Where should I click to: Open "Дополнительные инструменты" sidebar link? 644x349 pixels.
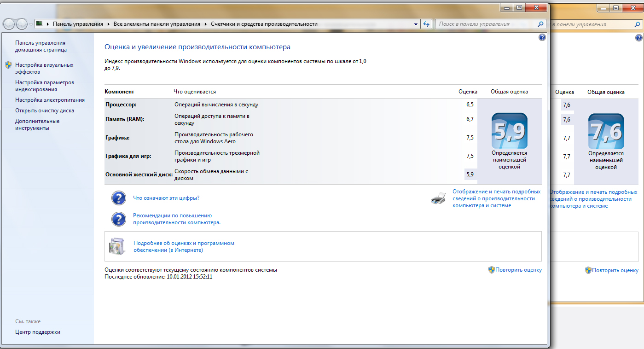tap(37, 125)
